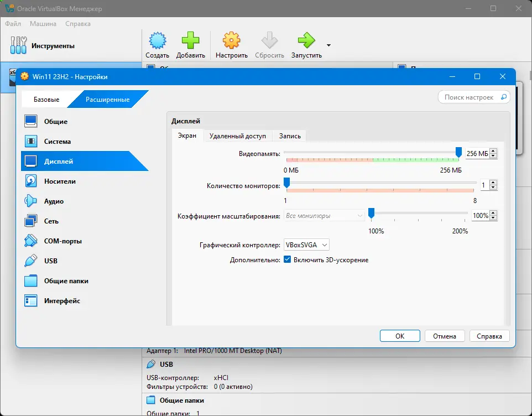This screenshot has width=532, height=416.
Task: Select the Носители settings category
Action: pos(85,181)
